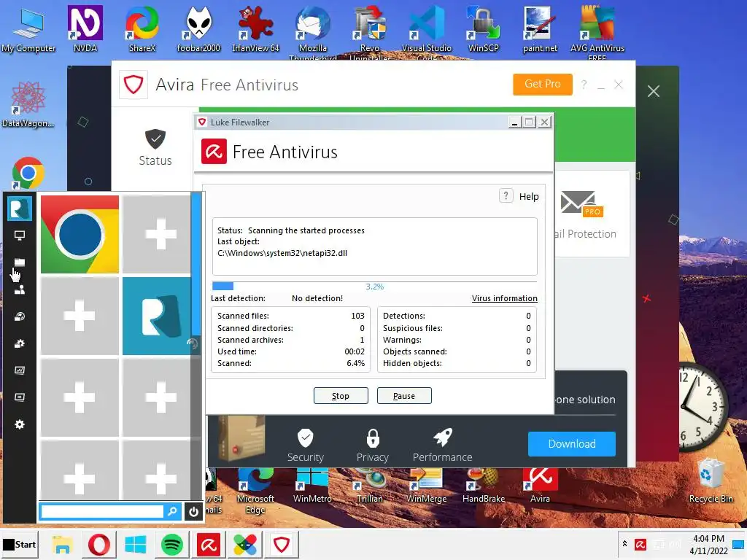Click the search magnifier icon in start menu
The image size is (747, 560).
(172, 511)
